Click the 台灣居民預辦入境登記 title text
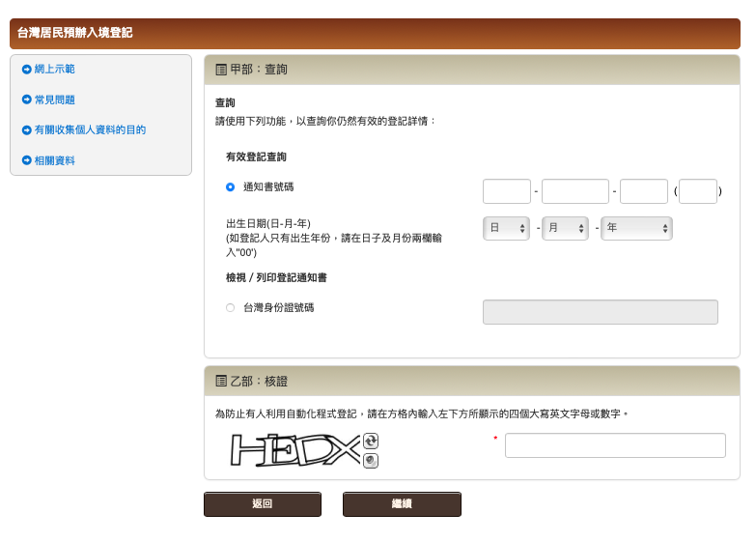This screenshot has width=756, height=542. tap(74, 32)
